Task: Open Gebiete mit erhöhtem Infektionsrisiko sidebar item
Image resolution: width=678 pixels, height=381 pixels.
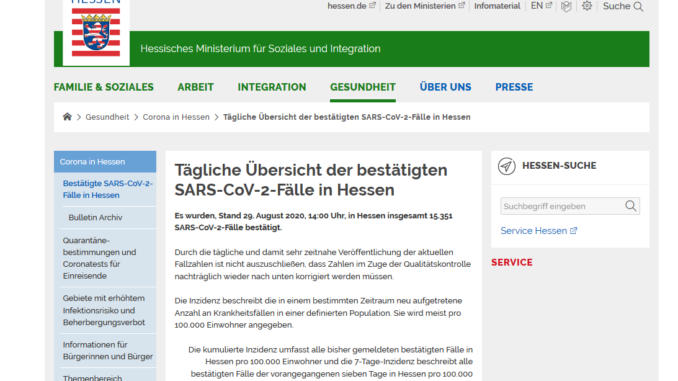Action: coord(108,310)
